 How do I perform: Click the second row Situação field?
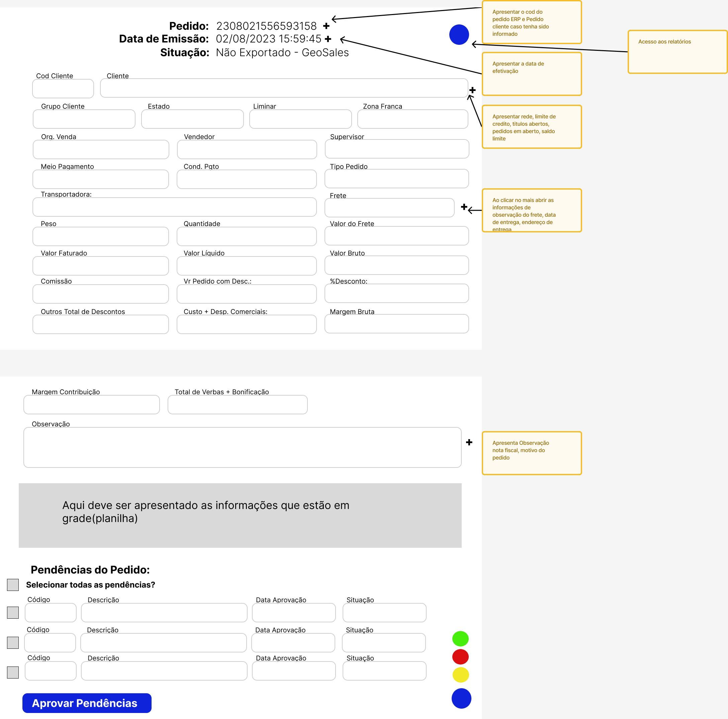point(384,642)
